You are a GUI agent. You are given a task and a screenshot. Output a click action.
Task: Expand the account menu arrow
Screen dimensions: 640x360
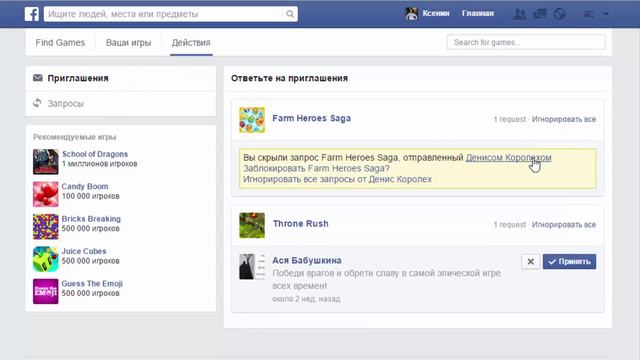click(x=606, y=14)
